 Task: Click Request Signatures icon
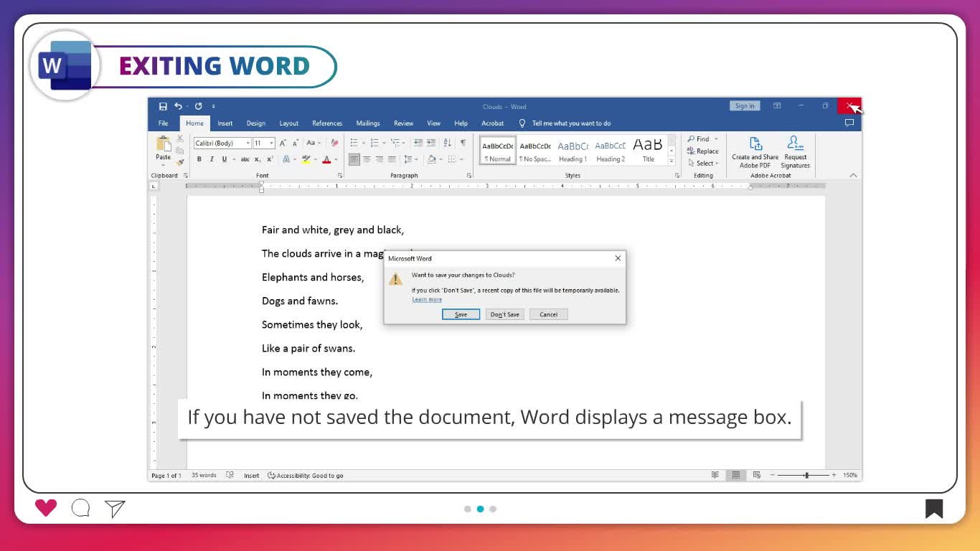click(x=795, y=152)
